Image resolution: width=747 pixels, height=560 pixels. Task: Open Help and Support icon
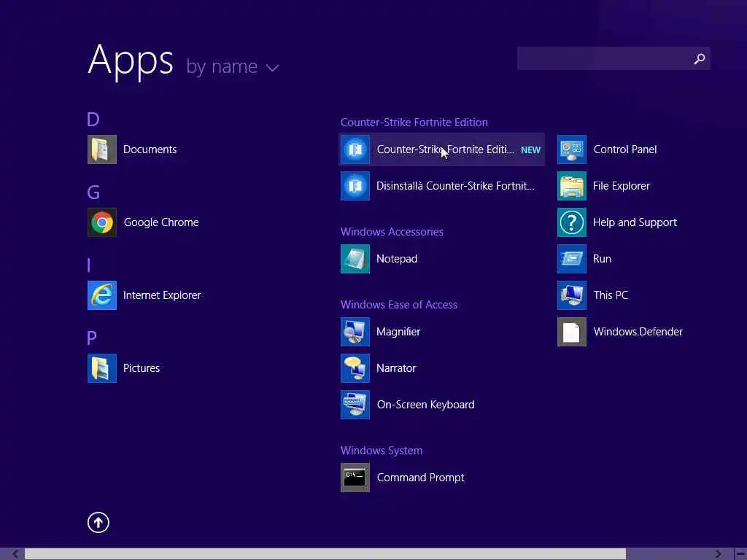click(x=572, y=222)
